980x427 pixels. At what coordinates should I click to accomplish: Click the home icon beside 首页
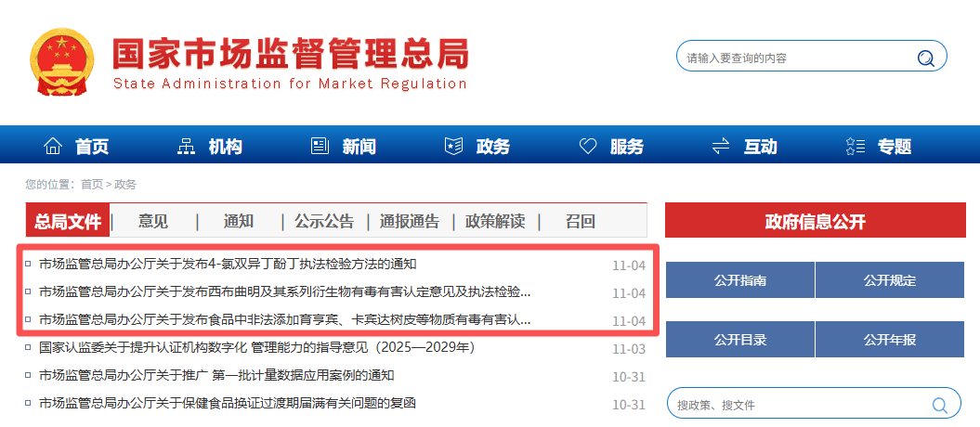coord(53,147)
